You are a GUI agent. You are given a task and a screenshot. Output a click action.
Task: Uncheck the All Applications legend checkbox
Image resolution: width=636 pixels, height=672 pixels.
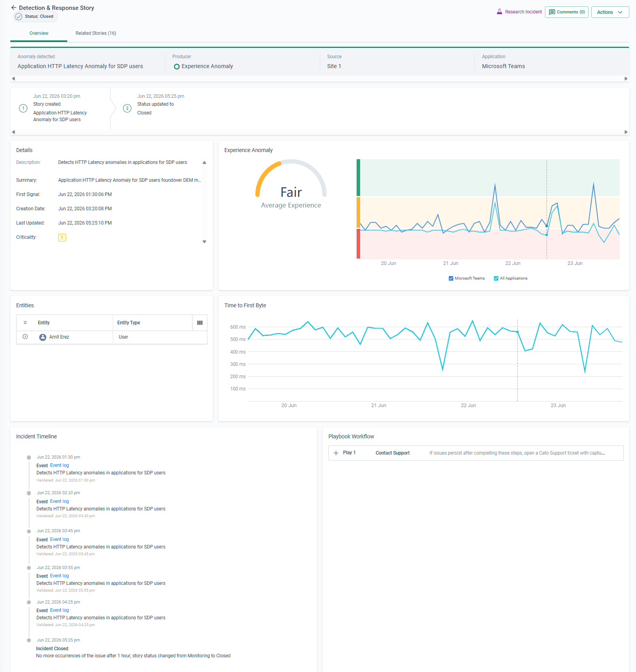click(496, 278)
